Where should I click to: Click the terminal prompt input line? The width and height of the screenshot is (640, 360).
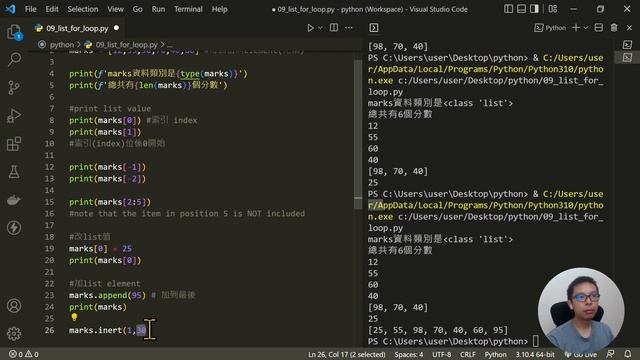[x=453, y=341]
